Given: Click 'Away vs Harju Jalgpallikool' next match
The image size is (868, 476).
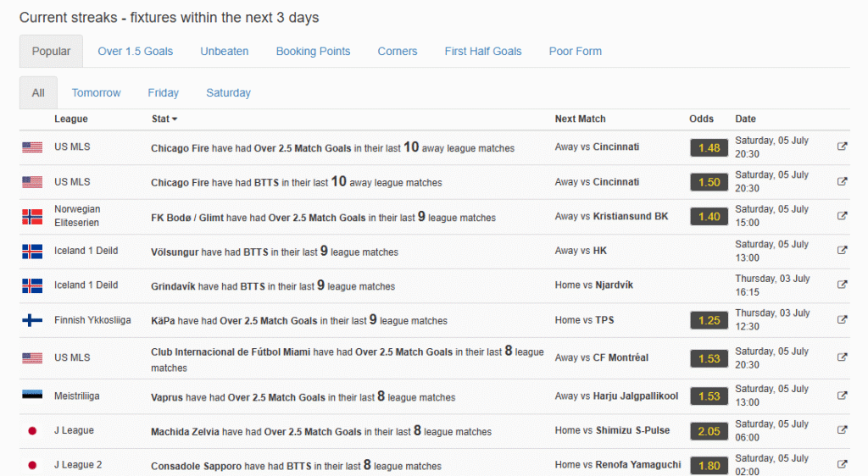Looking at the screenshot, I should click(x=616, y=396).
